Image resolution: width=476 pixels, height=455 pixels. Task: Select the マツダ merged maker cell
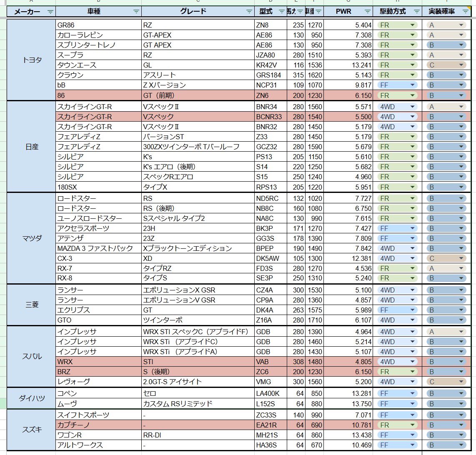[31, 238]
